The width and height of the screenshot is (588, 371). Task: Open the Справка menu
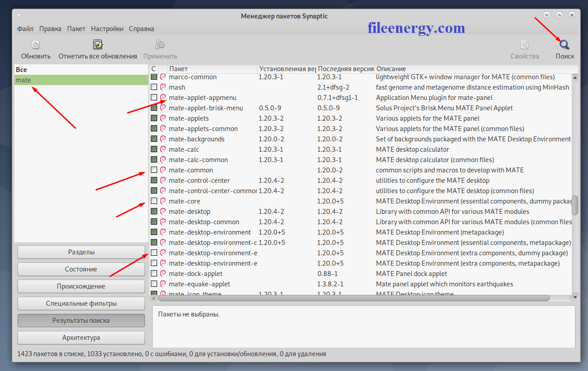(141, 28)
